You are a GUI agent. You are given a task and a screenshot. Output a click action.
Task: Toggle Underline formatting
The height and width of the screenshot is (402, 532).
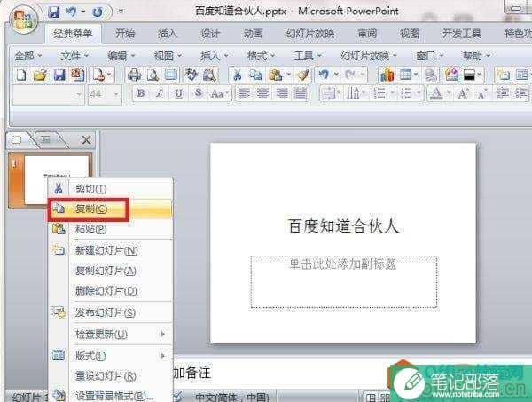pyautogui.click(x=178, y=93)
